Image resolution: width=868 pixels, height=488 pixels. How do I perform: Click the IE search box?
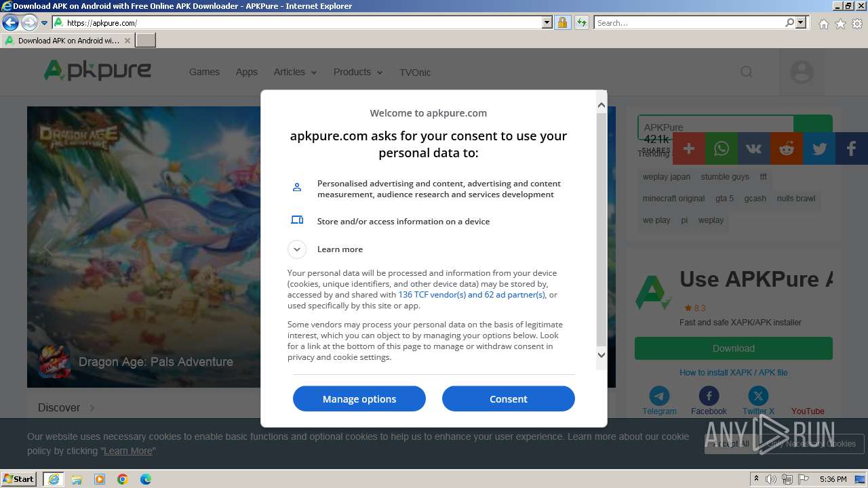click(x=690, y=23)
